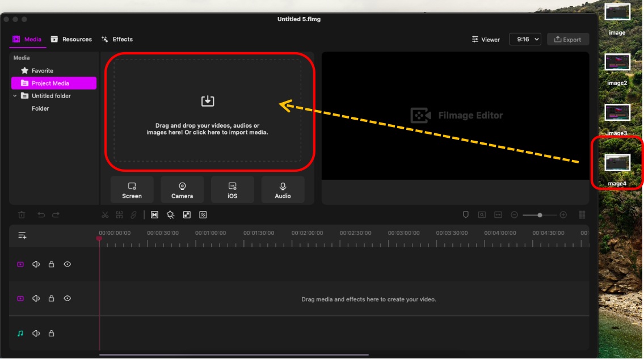This screenshot has width=644, height=359.
Task: Click the Export button
Action: pyautogui.click(x=567, y=39)
